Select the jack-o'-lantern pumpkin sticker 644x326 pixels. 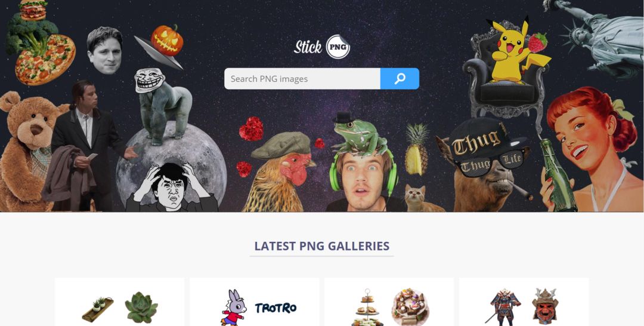pos(167,40)
